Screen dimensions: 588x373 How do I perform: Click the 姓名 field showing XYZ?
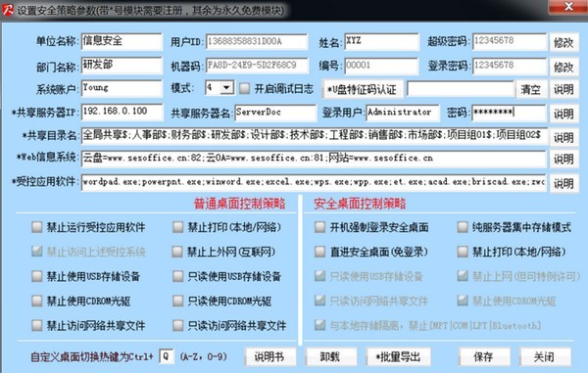[381, 41]
